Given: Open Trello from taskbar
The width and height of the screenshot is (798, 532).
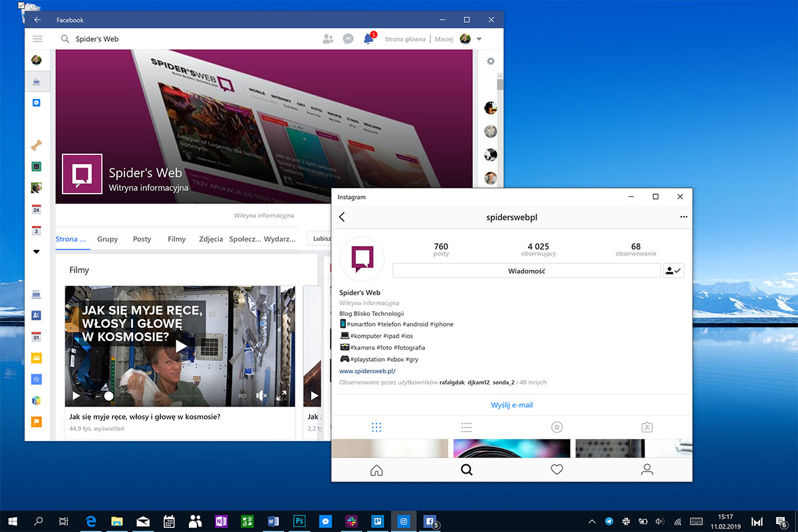Looking at the screenshot, I should coord(377,522).
